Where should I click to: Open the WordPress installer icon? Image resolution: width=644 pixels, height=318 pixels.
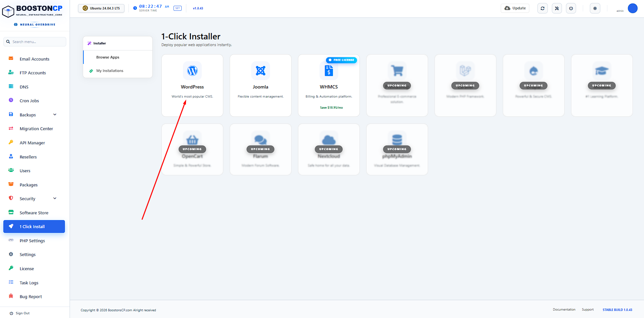[192, 71]
